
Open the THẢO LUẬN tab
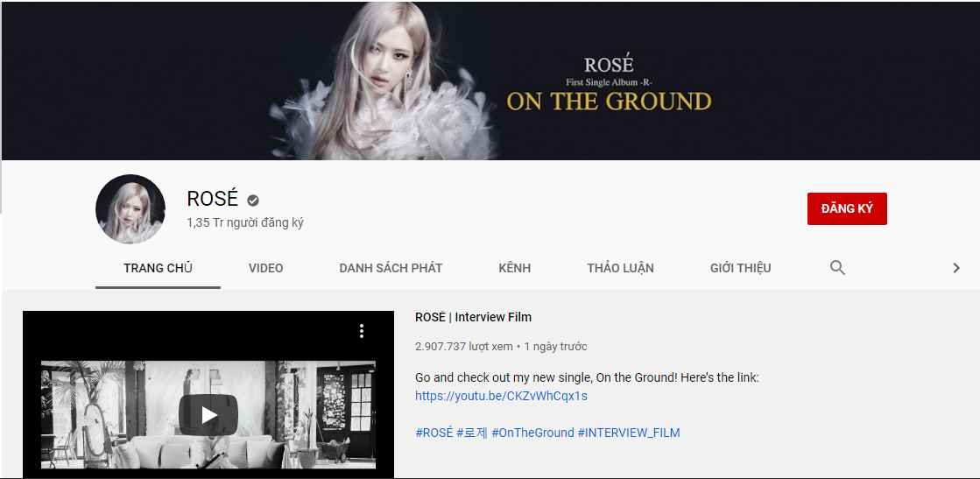(621, 268)
